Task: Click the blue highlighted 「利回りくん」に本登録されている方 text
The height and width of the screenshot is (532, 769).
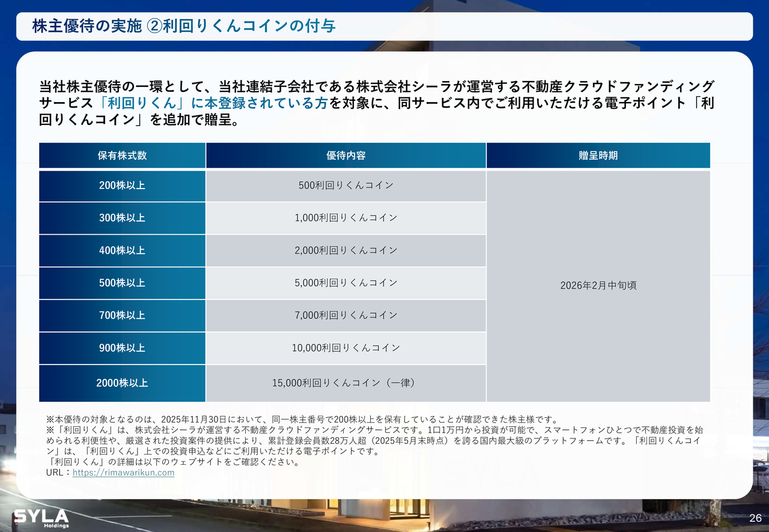Action: point(214,103)
